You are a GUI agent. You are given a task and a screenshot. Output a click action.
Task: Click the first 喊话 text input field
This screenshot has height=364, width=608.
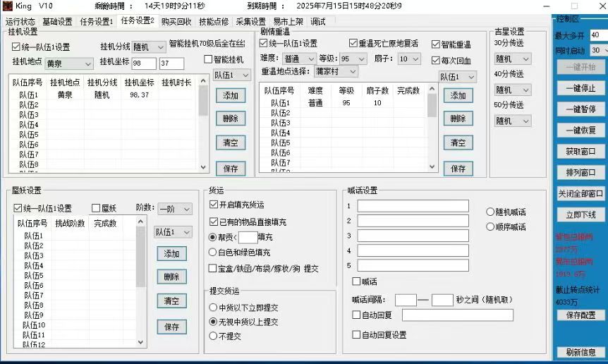click(413, 206)
